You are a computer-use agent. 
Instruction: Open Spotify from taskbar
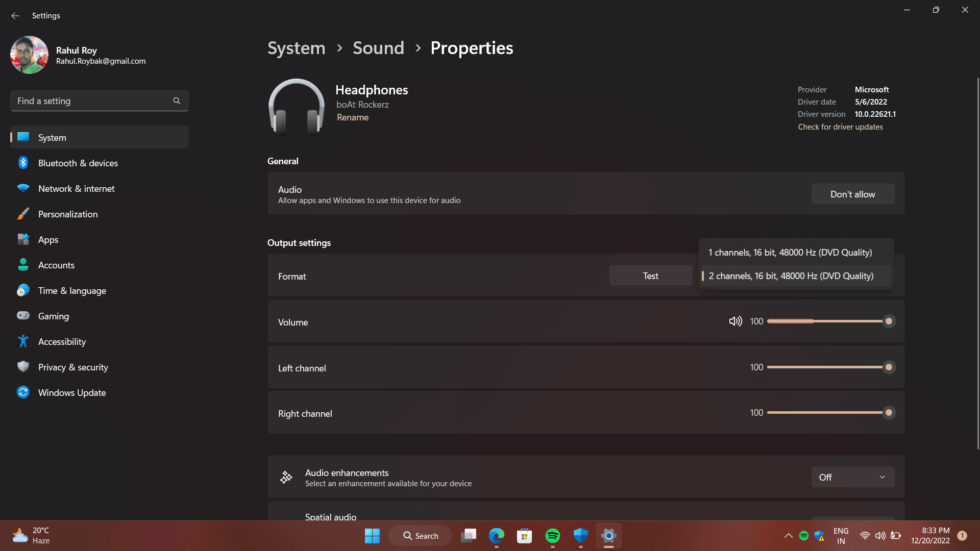point(553,536)
